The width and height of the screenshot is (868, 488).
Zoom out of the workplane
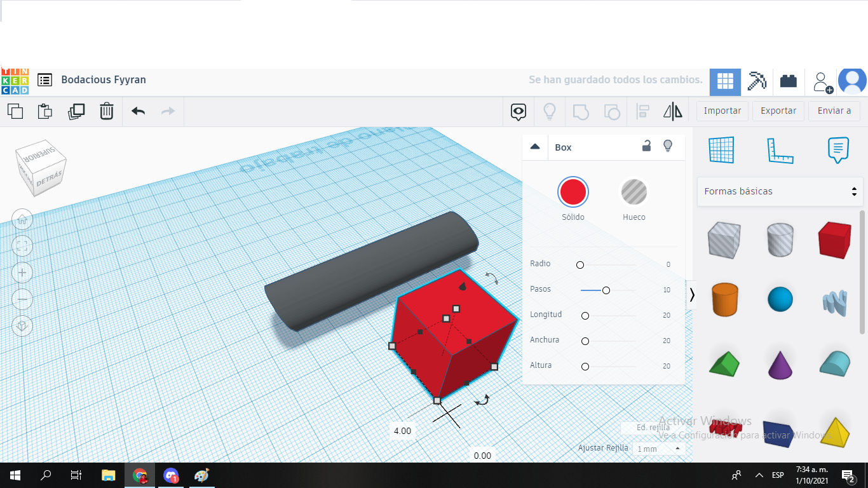click(x=22, y=299)
